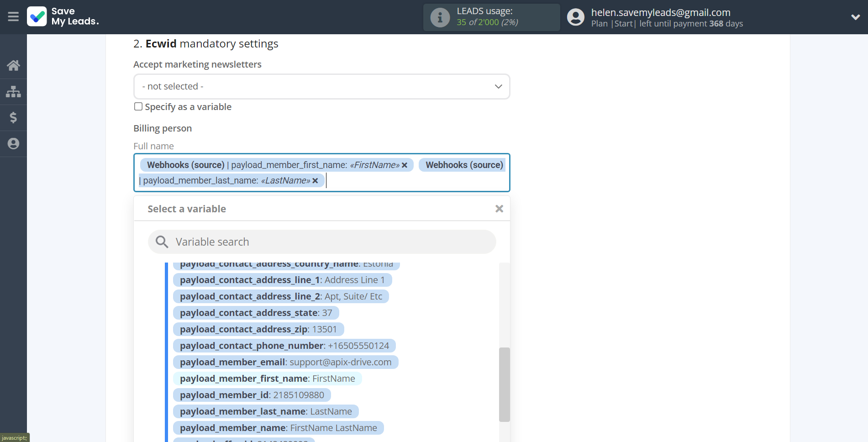Click the LEADS usage info icon
The width and height of the screenshot is (868, 442).
440,17
